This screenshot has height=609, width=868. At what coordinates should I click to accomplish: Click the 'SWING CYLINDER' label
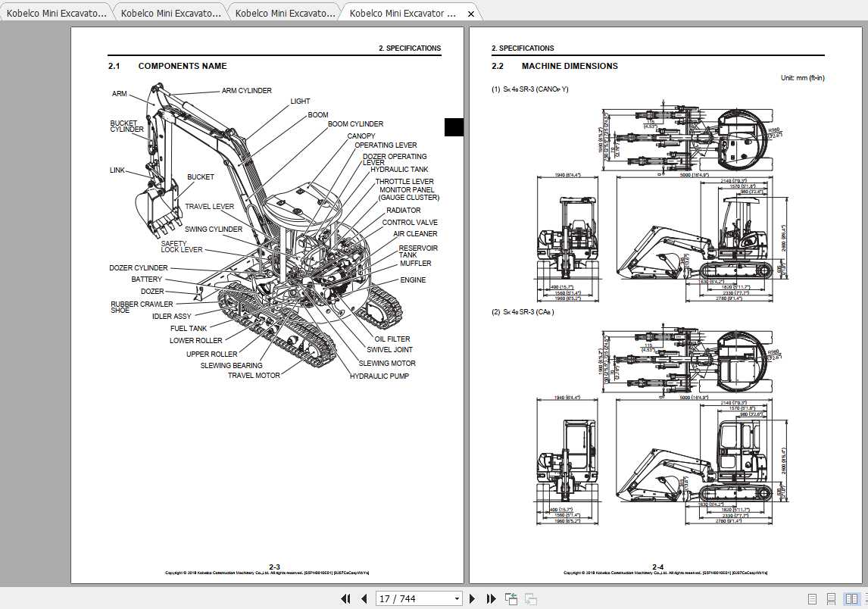point(213,230)
